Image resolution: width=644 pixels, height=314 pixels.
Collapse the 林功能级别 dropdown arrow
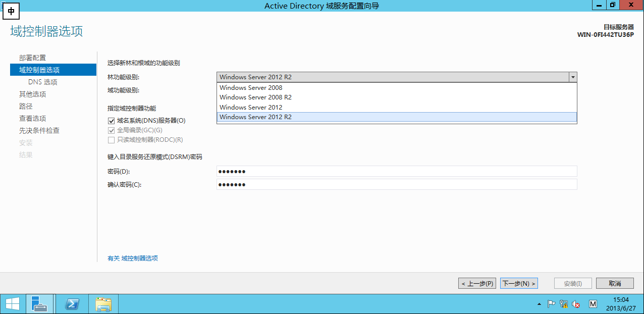572,77
